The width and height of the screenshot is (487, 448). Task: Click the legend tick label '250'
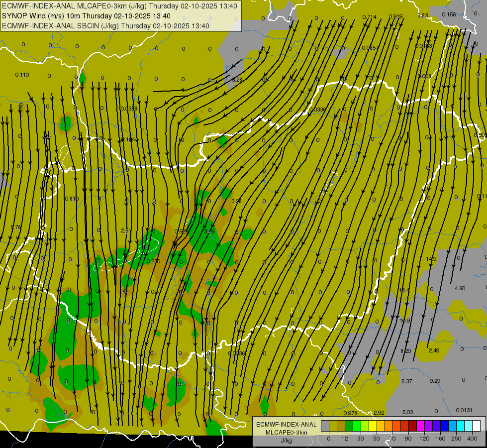pos(456,439)
